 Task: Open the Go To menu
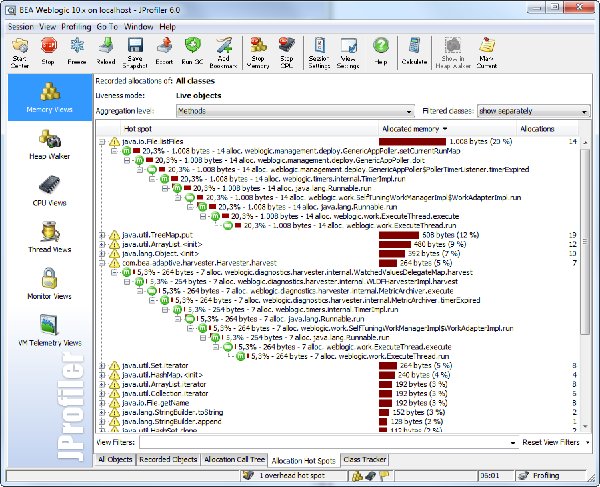(107, 27)
